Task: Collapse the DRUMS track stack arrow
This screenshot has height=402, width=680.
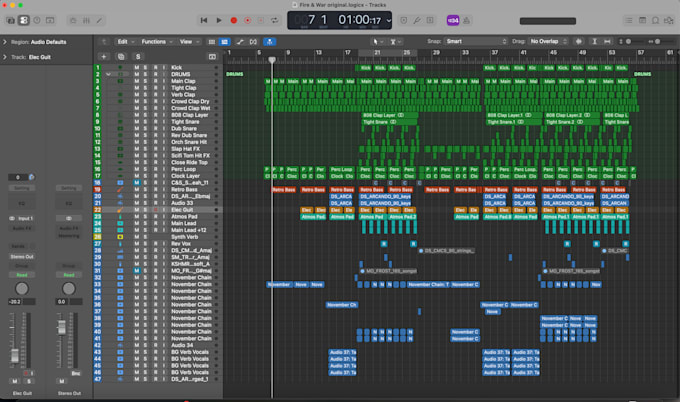Action: pos(108,75)
